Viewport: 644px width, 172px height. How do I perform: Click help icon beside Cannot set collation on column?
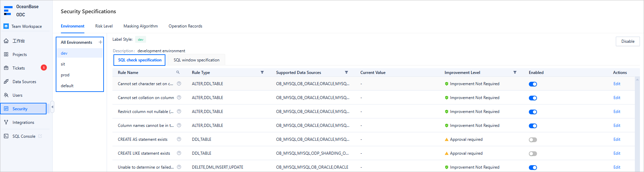[179, 97]
